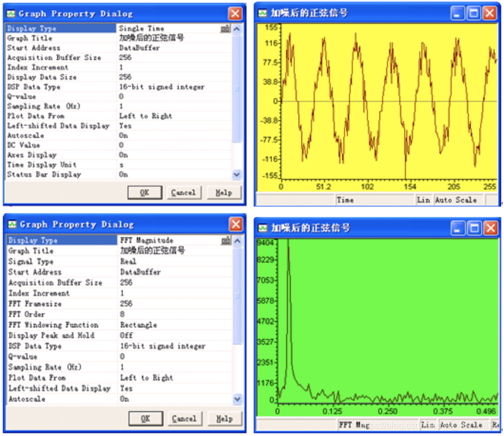The image size is (504, 436).
Task: Select DC Value row
Action: [119, 145]
